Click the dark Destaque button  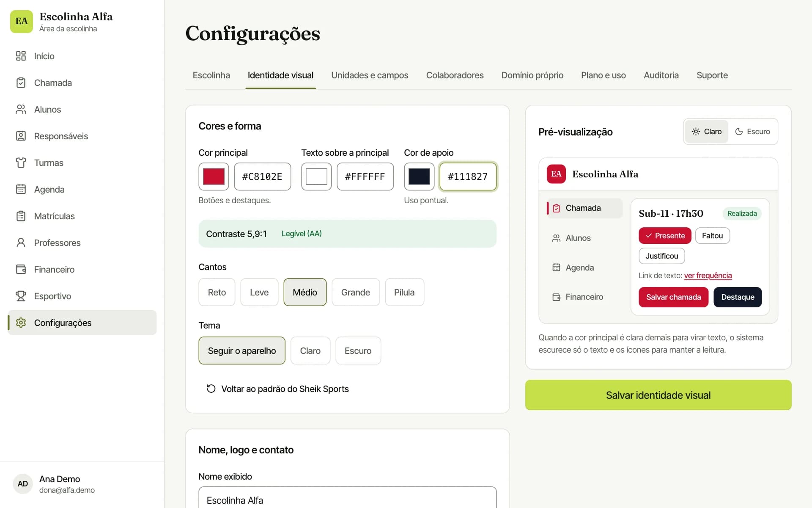tap(738, 297)
